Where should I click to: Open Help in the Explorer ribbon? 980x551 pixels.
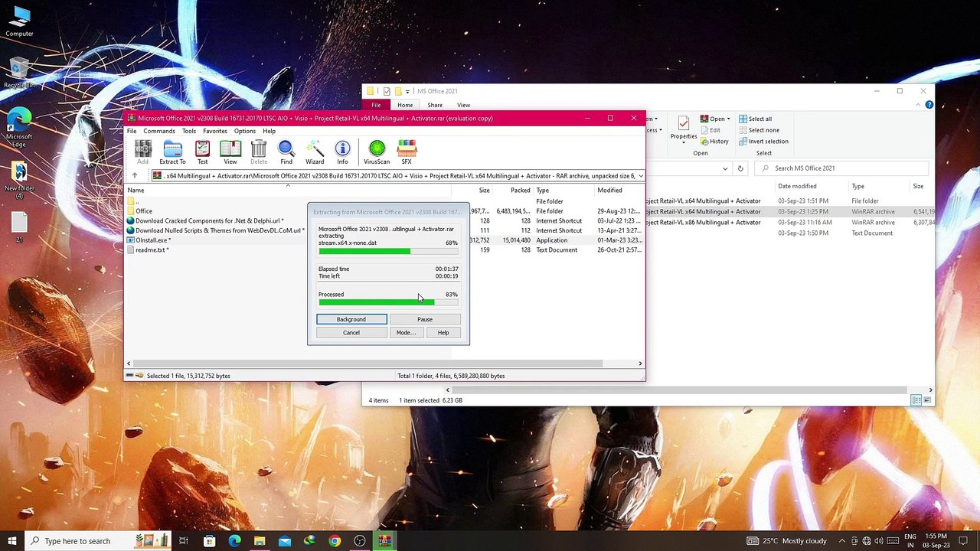(929, 105)
